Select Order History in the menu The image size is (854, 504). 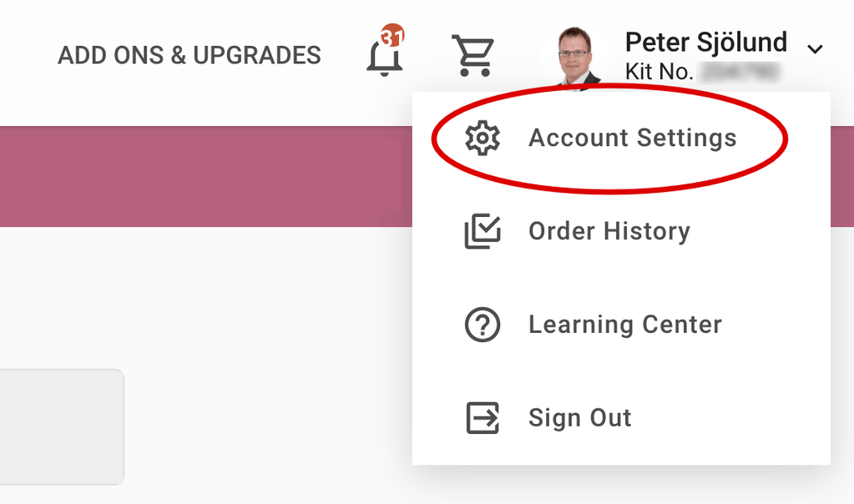609,232
